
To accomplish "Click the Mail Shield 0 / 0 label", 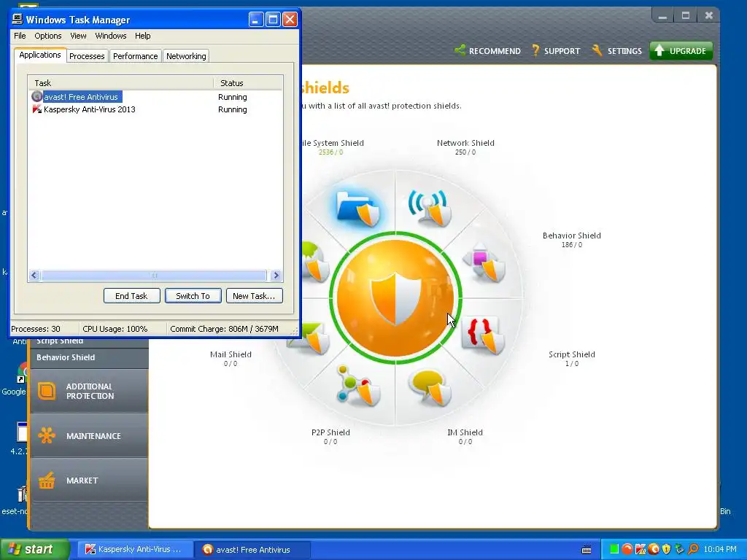I will tap(231, 359).
